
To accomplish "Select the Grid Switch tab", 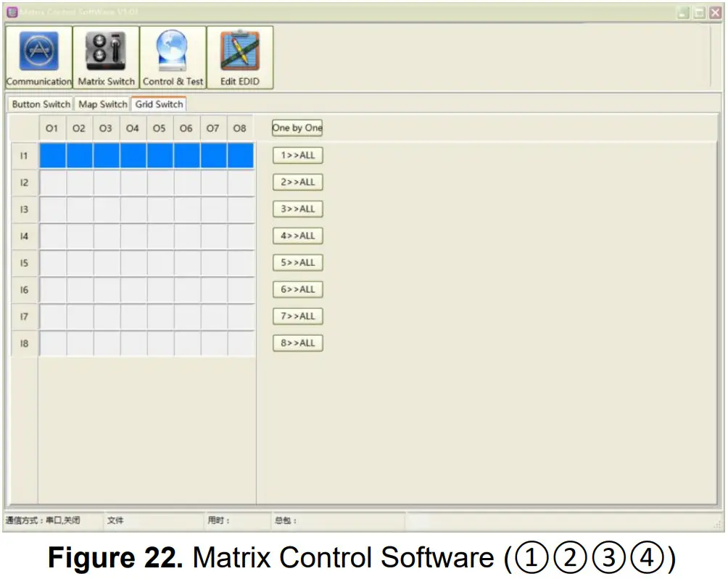I will [x=159, y=104].
